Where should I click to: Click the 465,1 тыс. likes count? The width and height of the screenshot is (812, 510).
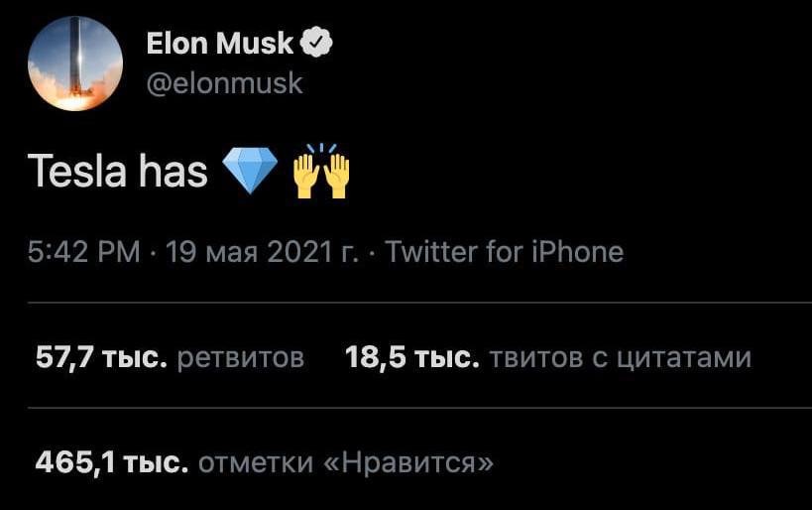coord(110,462)
